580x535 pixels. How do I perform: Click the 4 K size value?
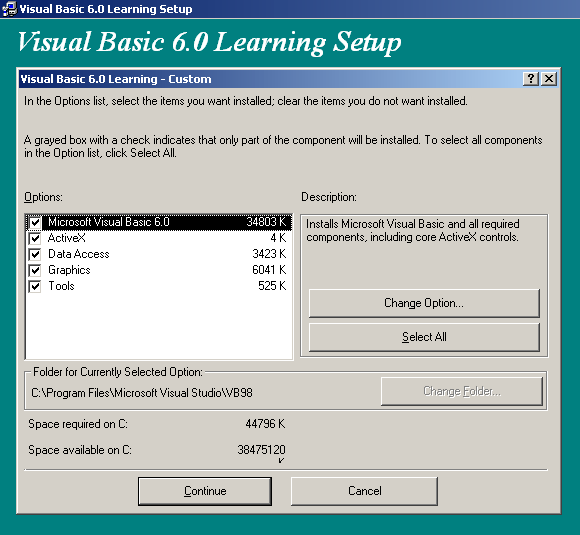[x=278, y=238]
